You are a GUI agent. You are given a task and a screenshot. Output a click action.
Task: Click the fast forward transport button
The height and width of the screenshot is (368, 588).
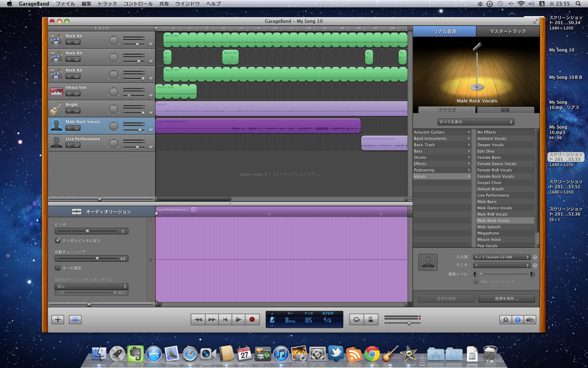[x=212, y=319]
